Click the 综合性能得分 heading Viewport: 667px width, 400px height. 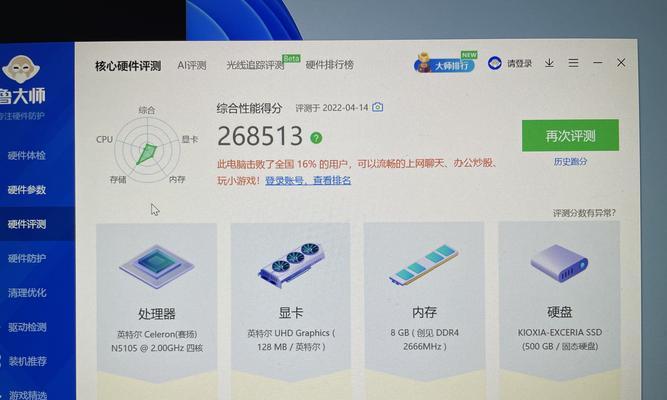[x=249, y=108]
